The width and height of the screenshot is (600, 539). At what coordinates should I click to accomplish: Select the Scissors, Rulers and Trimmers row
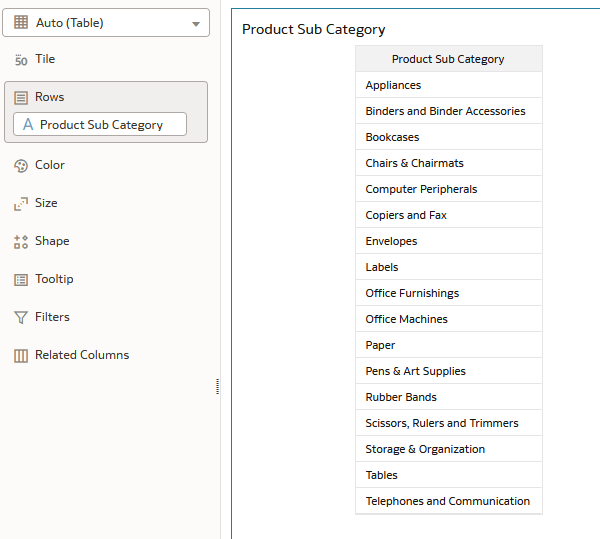pos(449,423)
